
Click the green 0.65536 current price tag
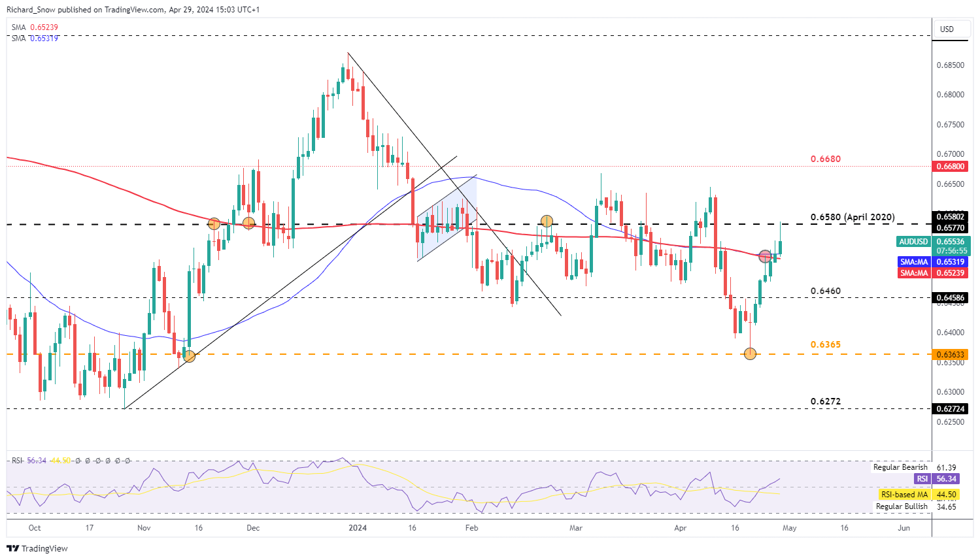click(x=951, y=242)
